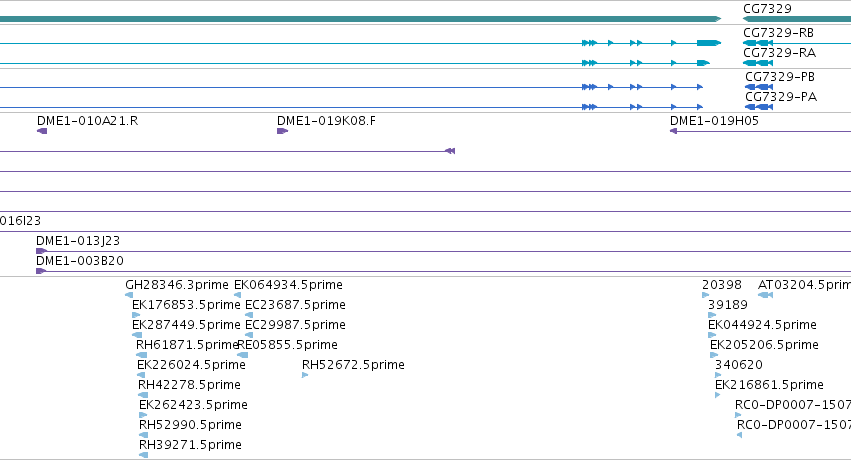Select DME1-019K08.F label
The width and height of the screenshot is (851, 460).
[x=326, y=120]
